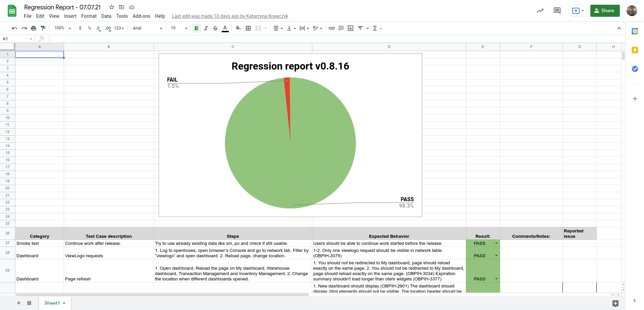Open the last edit history link
Screen dimensions: 644x310
[230, 16]
